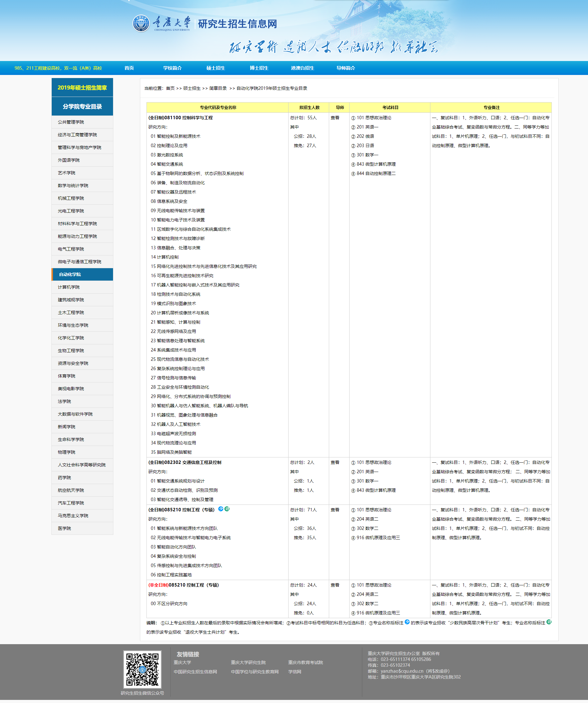Open 港澳台招生 in the navigation bar
The height and width of the screenshot is (703, 588).
click(303, 68)
